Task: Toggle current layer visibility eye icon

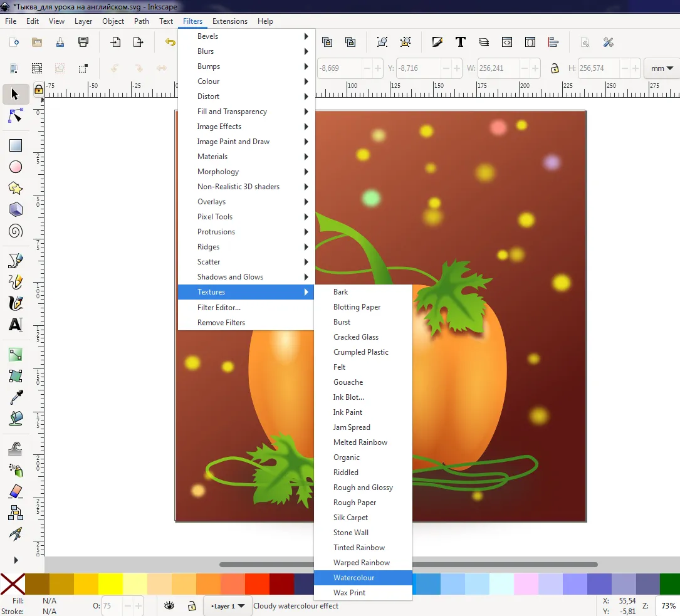Action: click(x=169, y=606)
